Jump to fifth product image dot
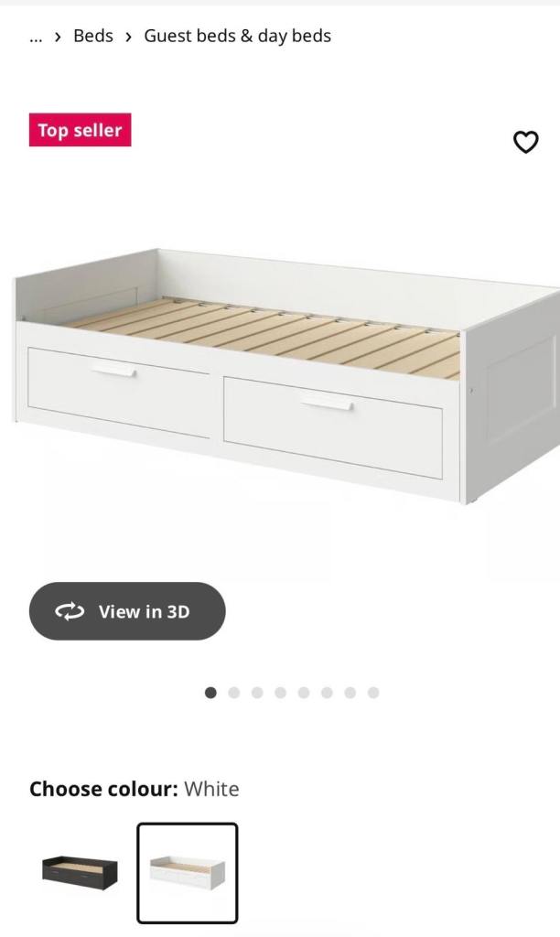This screenshot has height=937, width=560. tap(304, 693)
